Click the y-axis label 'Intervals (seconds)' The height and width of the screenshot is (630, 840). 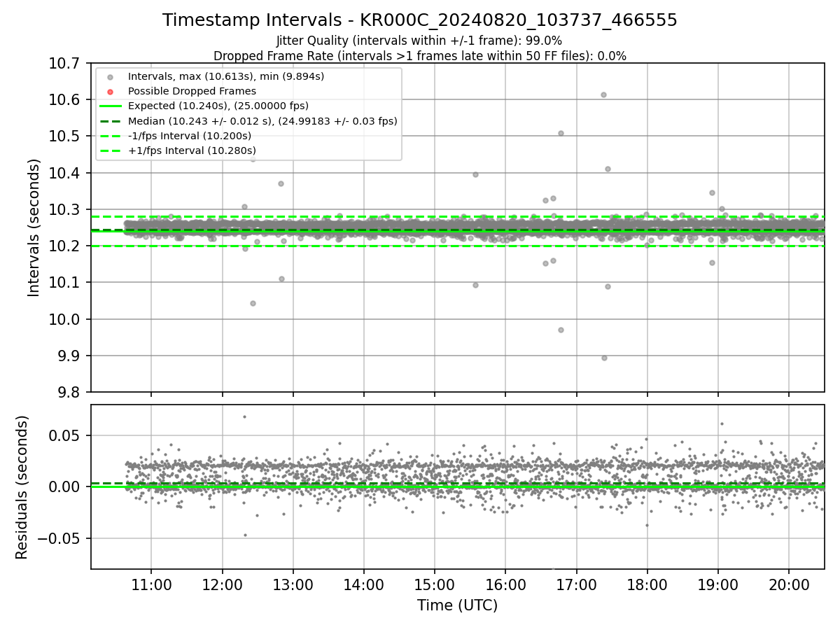(x=34, y=227)
